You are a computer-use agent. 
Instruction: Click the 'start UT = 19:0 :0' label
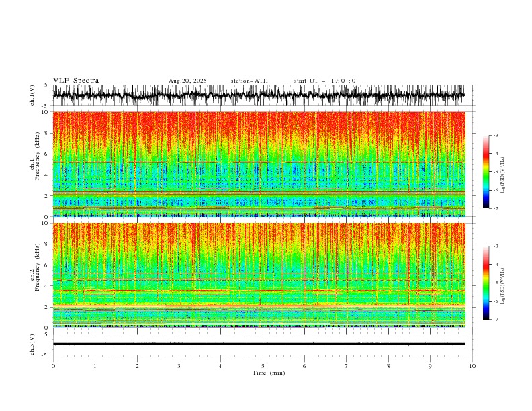[x=324, y=81]
